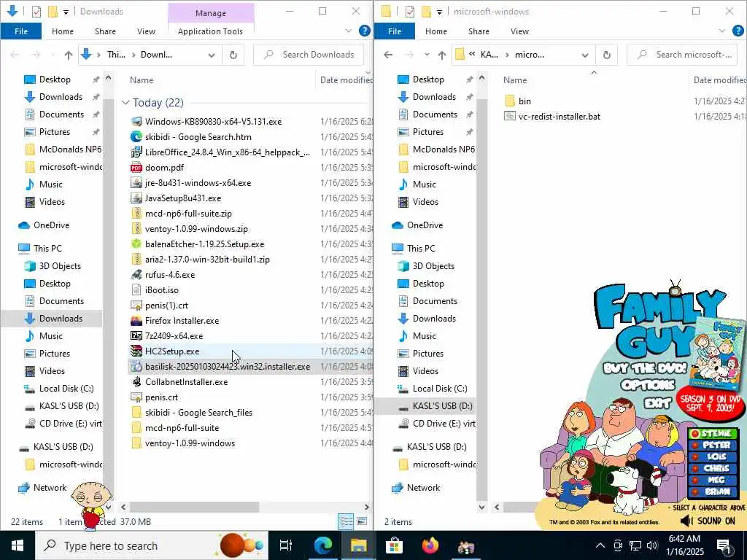This screenshot has width=747, height=560.
Task: Select CollabnetInstaller.exe icon
Action: pyautogui.click(x=136, y=382)
